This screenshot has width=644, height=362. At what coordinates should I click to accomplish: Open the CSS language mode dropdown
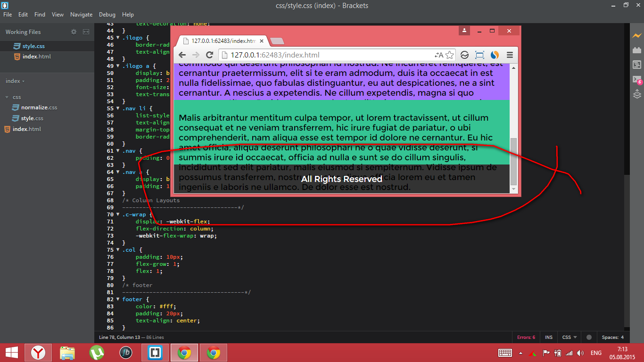tap(569, 337)
